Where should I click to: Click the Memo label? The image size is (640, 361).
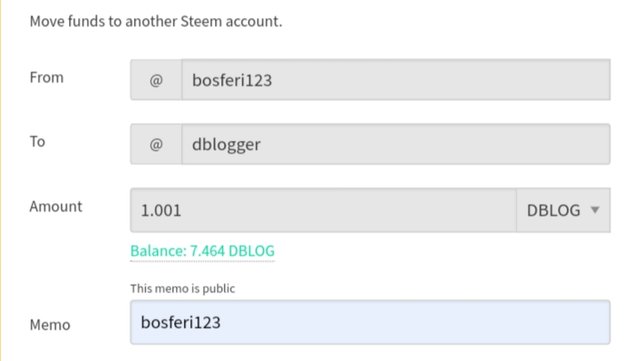tap(50, 325)
